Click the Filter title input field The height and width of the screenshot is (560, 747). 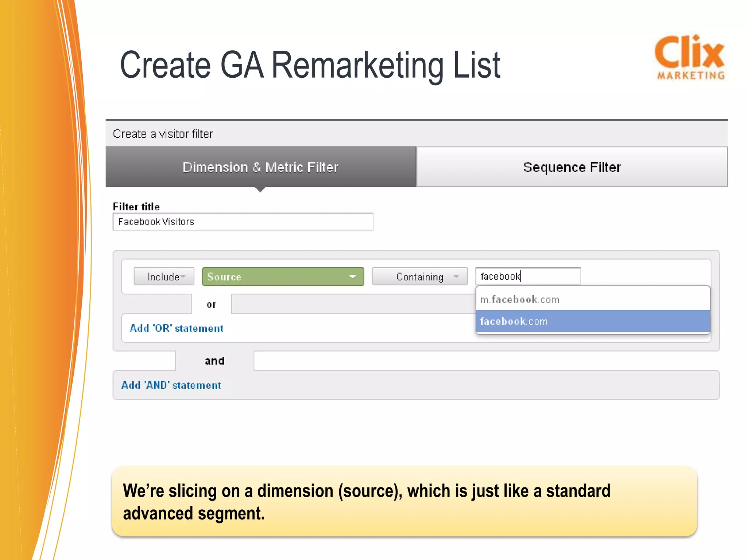coord(243,222)
